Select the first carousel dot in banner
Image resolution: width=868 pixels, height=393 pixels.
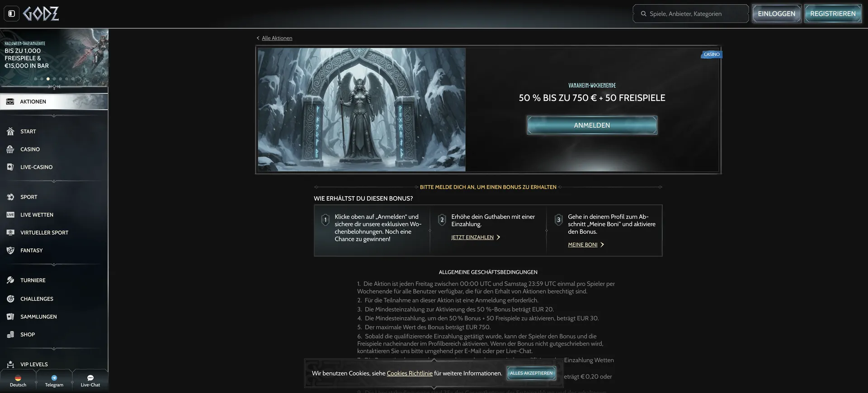[36, 79]
